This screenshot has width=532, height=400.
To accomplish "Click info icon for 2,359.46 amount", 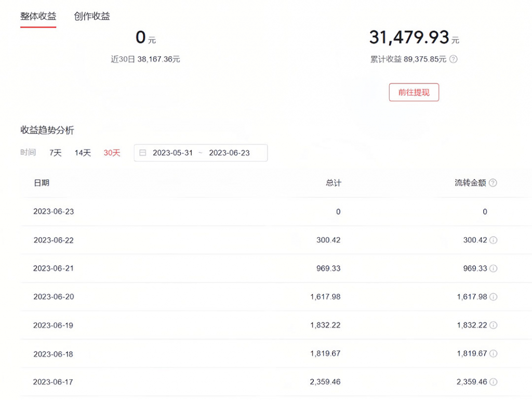I will coord(494,382).
